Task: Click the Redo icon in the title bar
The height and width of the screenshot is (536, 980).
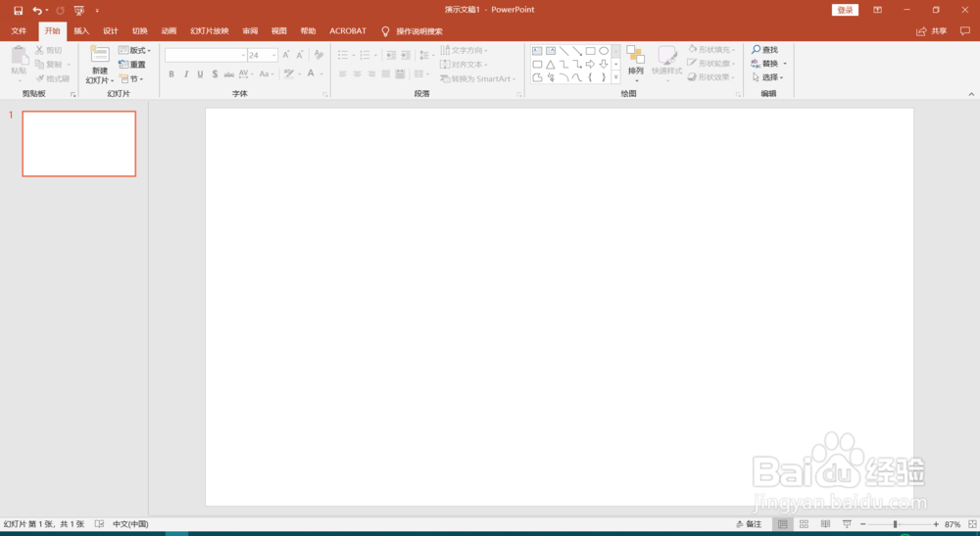Action: pos(60,10)
